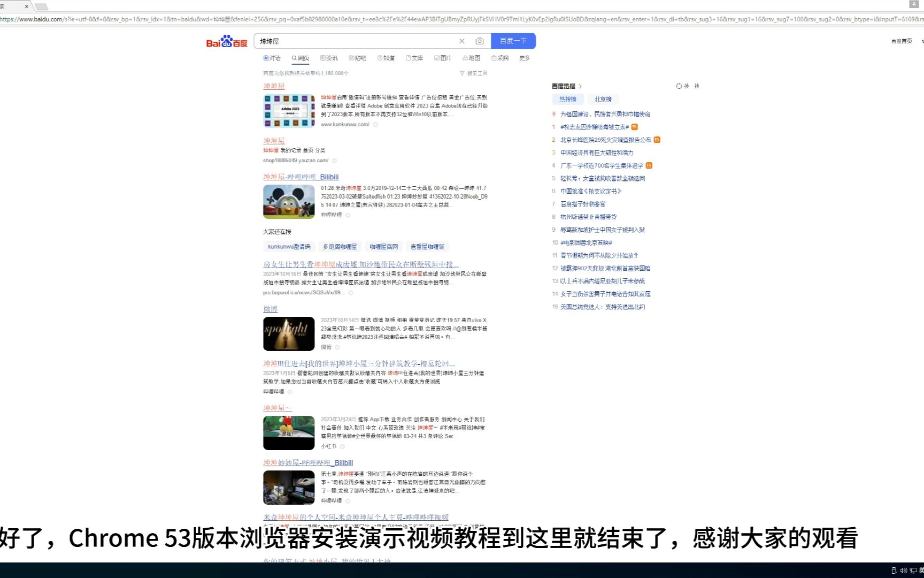The image size is (924, 578).
Task: Clear the search box with the X icon
Action: click(x=462, y=41)
